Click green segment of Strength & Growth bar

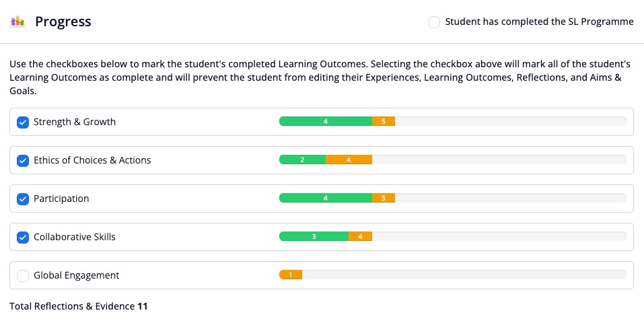[326, 121]
